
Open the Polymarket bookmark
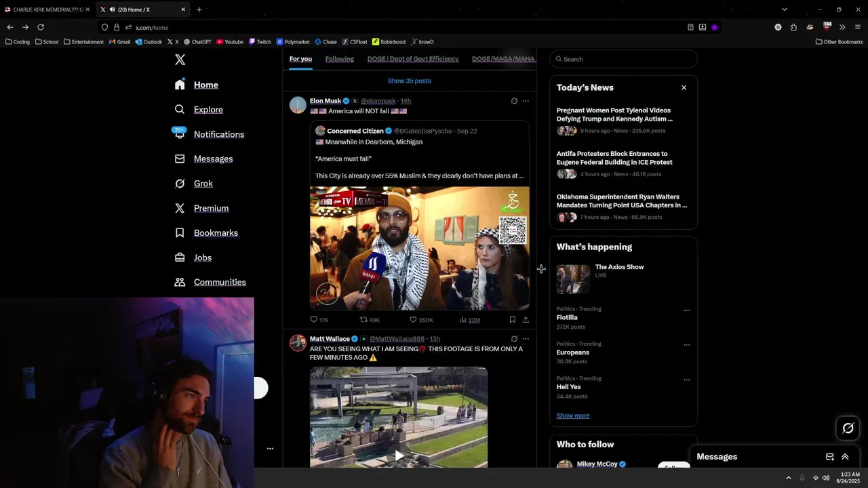click(x=293, y=42)
